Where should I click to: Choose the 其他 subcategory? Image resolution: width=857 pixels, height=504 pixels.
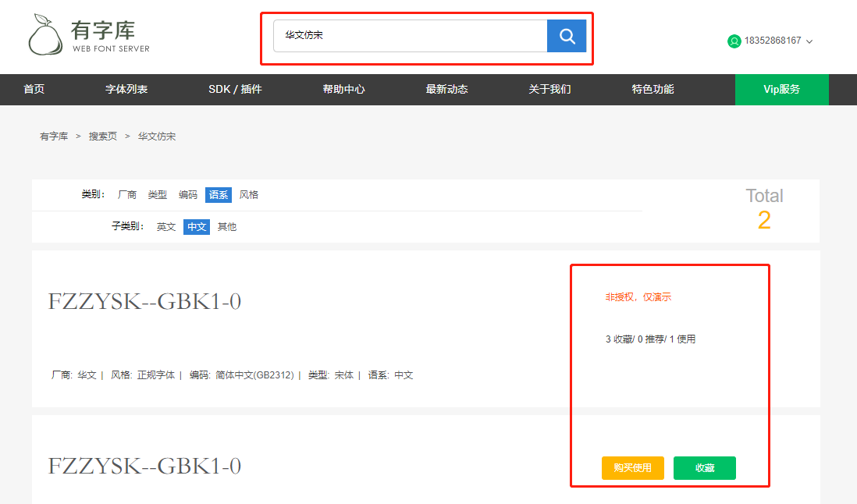227,227
